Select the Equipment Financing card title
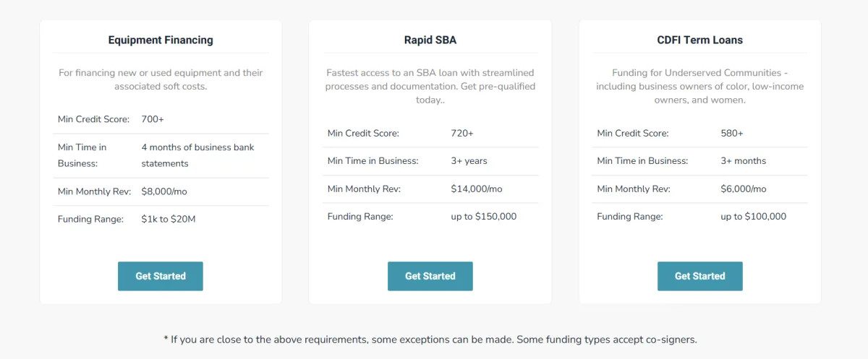Image resolution: width=868 pixels, height=359 pixels. pyautogui.click(x=161, y=40)
